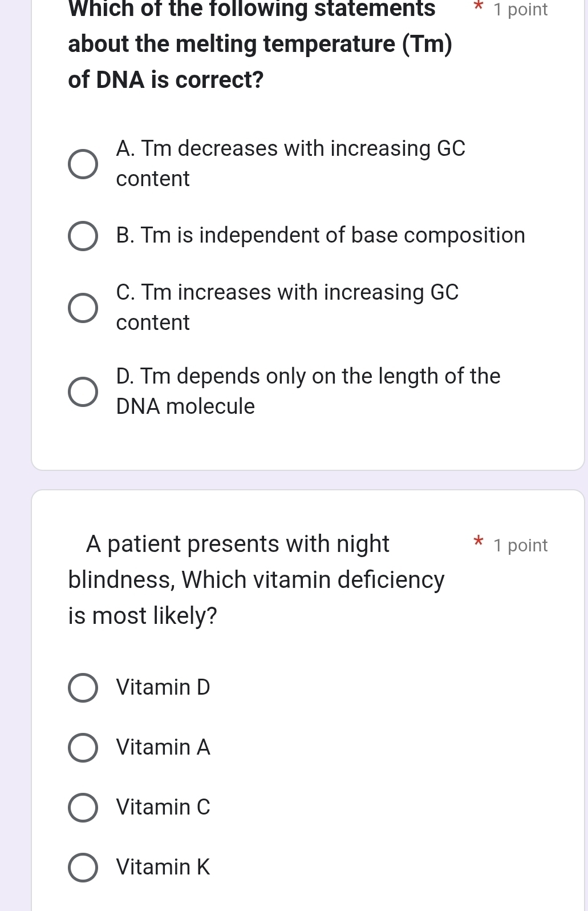Image resolution: width=588 pixels, height=911 pixels.
Task: Click the melting temperature question heading
Action: click(259, 44)
